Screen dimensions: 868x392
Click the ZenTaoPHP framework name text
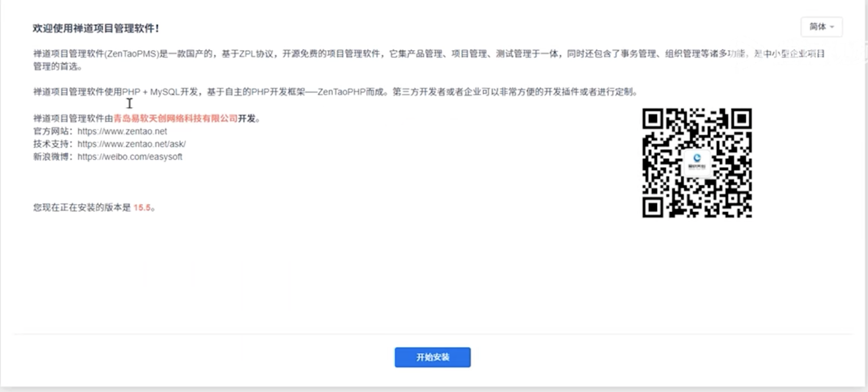tap(342, 92)
